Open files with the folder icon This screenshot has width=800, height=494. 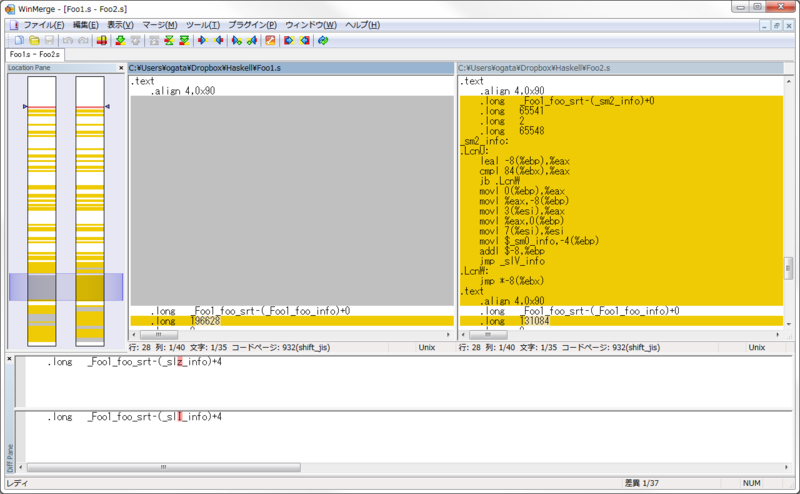click(x=34, y=40)
